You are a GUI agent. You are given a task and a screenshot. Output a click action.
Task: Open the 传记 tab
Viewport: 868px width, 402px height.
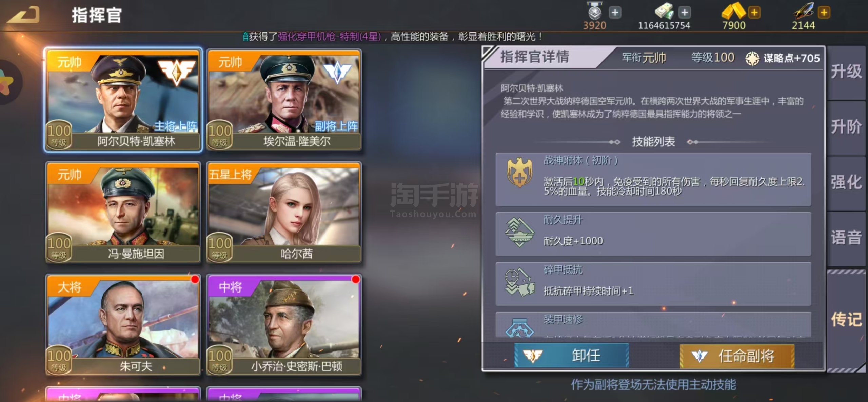click(846, 320)
